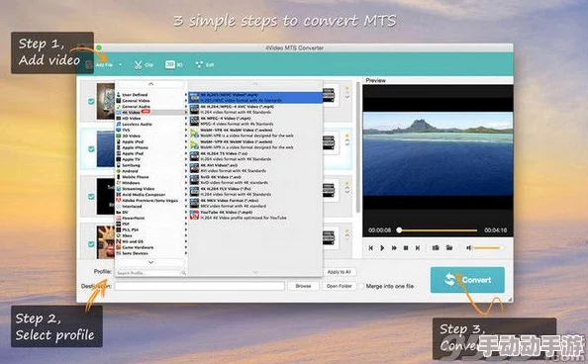The image size is (588, 364).
Task: Click the file list vertical scrollbar
Action: (x=358, y=147)
